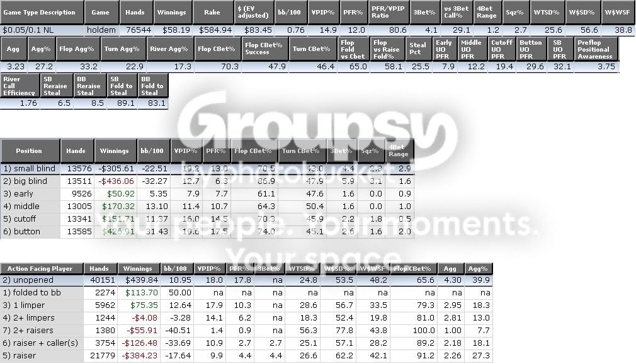The height and width of the screenshot is (364, 636).
Task: Click the 1.76 river call efficiency value
Action: coord(28,103)
